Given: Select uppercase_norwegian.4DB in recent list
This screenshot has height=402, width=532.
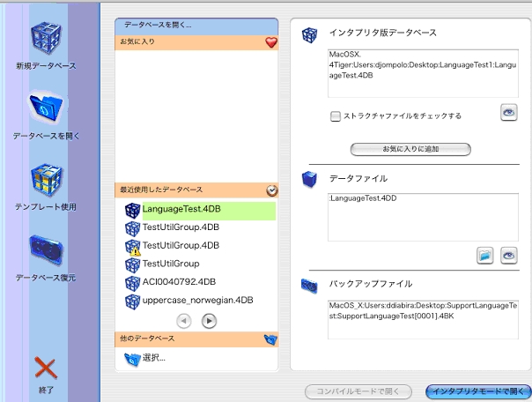Looking at the screenshot, I should [197, 300].
